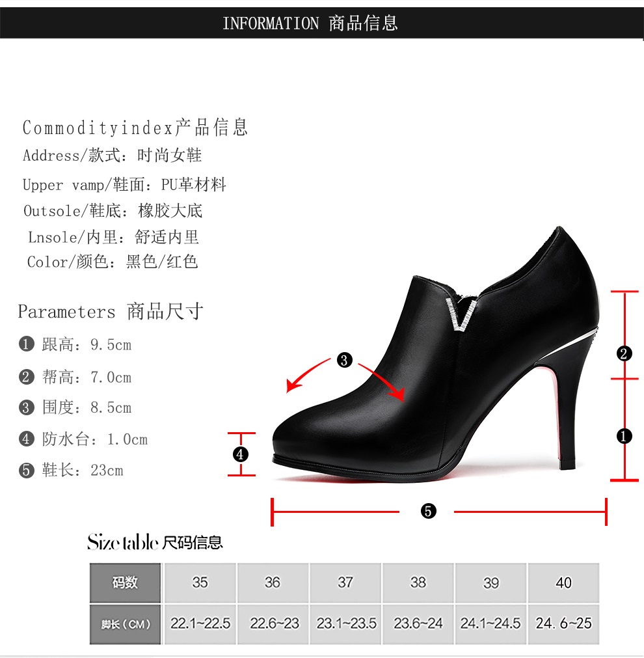The image size is (644, 658).
Task: Click the number 1 marker beside heel height text
Action: click(26, 344)
